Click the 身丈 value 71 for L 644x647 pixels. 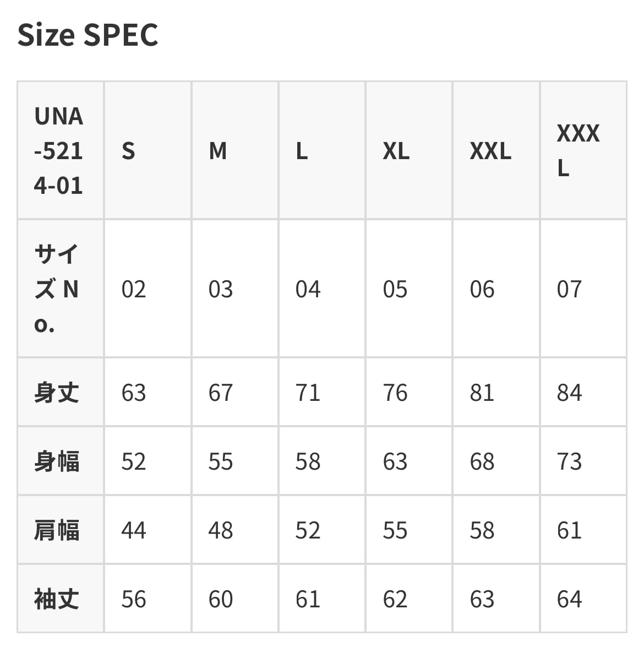(308, 393)
